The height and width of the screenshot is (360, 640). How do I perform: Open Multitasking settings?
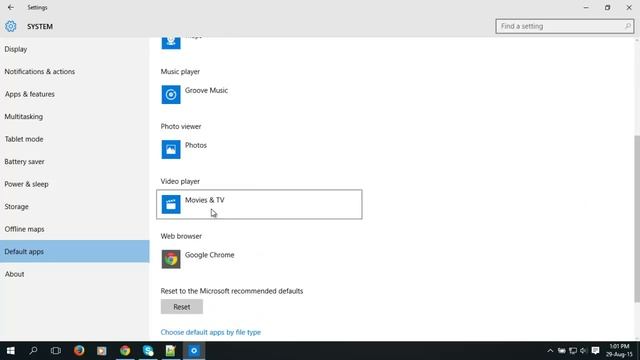[75, 117]
